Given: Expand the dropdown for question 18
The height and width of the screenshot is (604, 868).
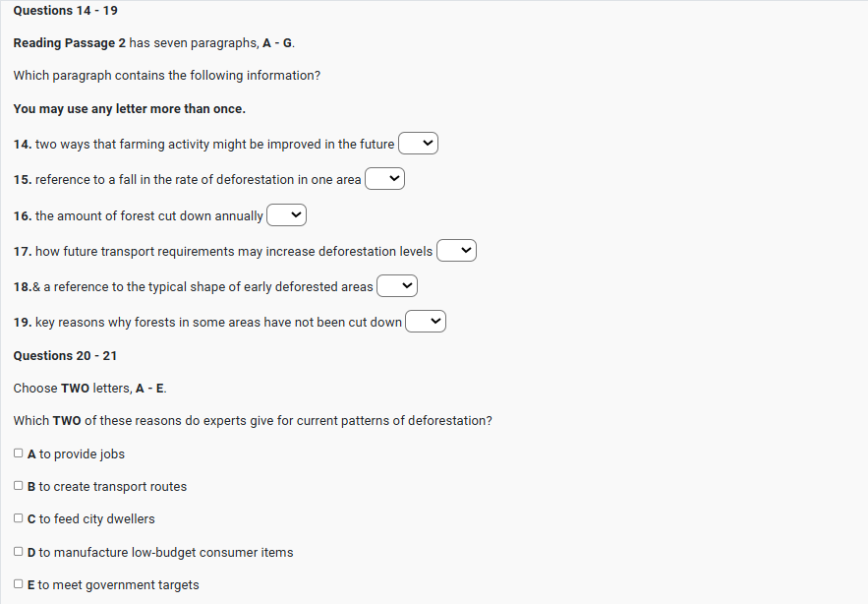Looking at the screenshot, I should (x=397, y=286).
